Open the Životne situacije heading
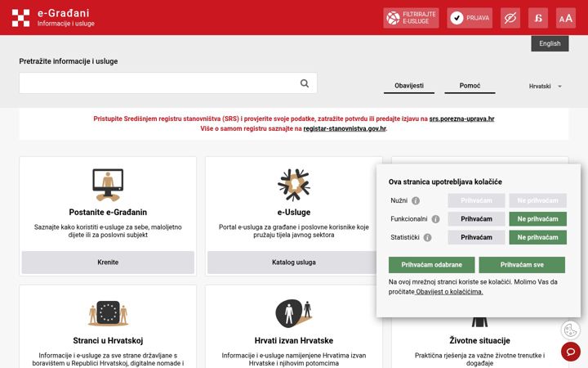 (479, 340)
